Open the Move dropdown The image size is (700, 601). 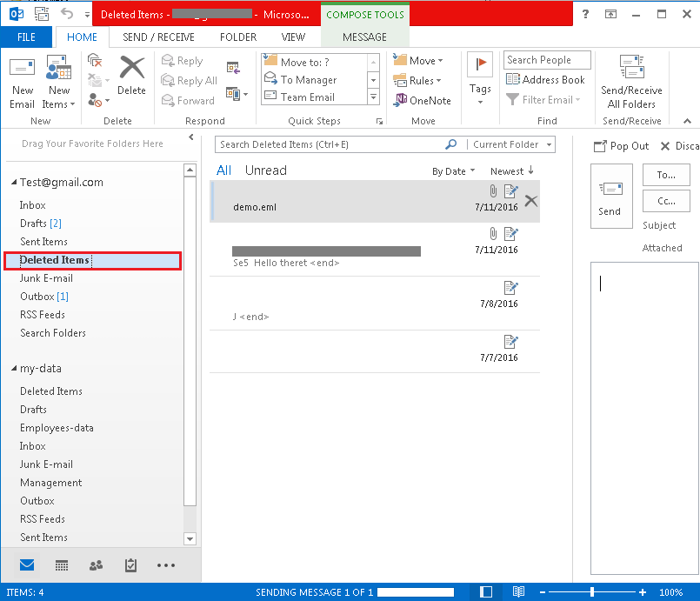(x=418, y=60)
